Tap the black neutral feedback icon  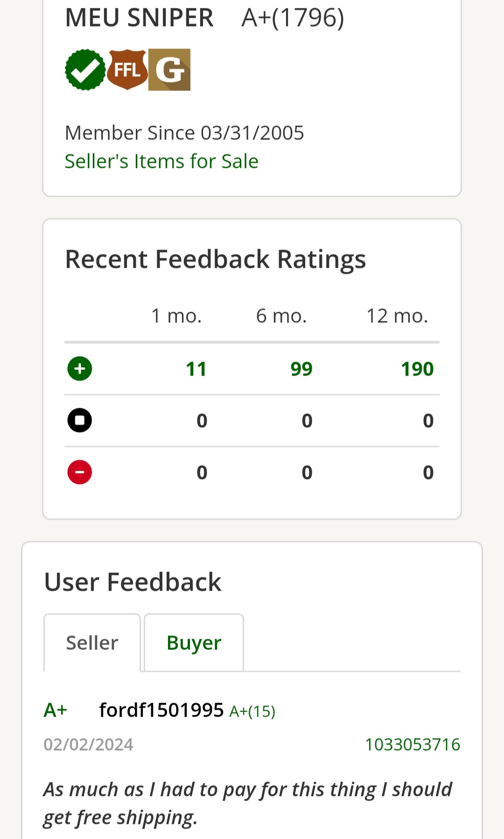(80, 420)
